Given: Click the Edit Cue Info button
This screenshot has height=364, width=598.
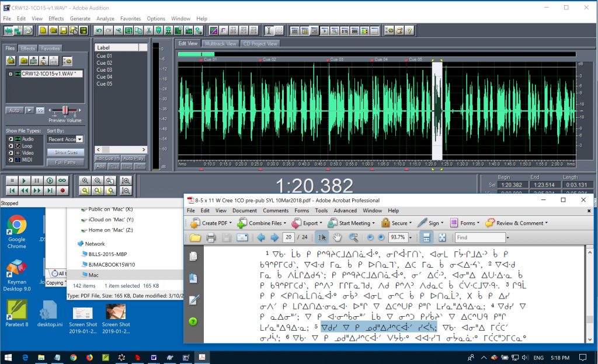Looking at the screenshot, I should point(107,159).
